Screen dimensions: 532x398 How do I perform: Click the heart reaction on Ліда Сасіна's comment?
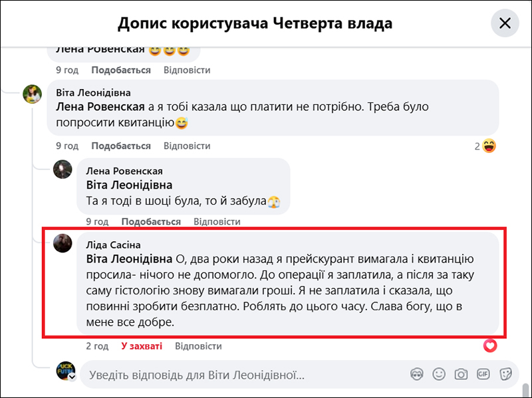[490, 346]
